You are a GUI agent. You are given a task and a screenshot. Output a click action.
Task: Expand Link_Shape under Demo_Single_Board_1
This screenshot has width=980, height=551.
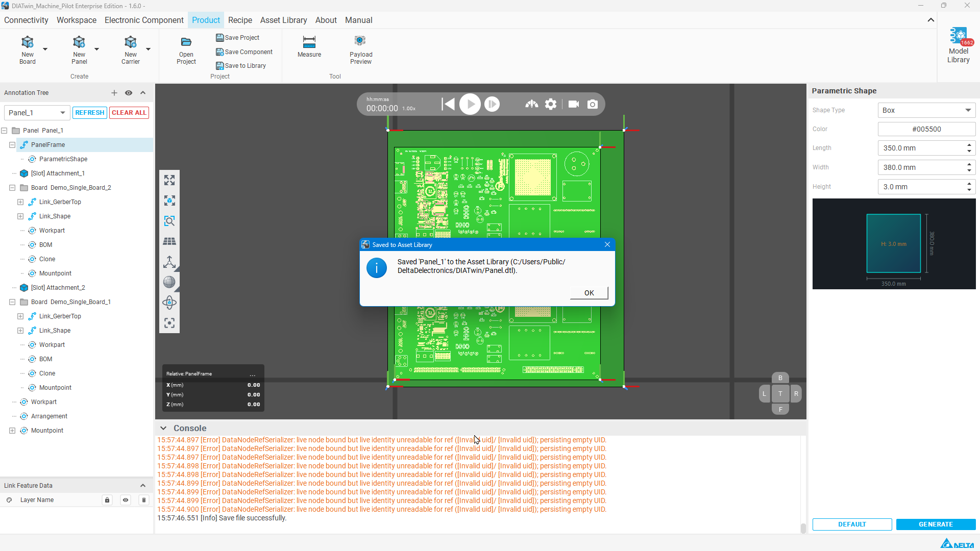pyautogui.click(x=20, y=331)
